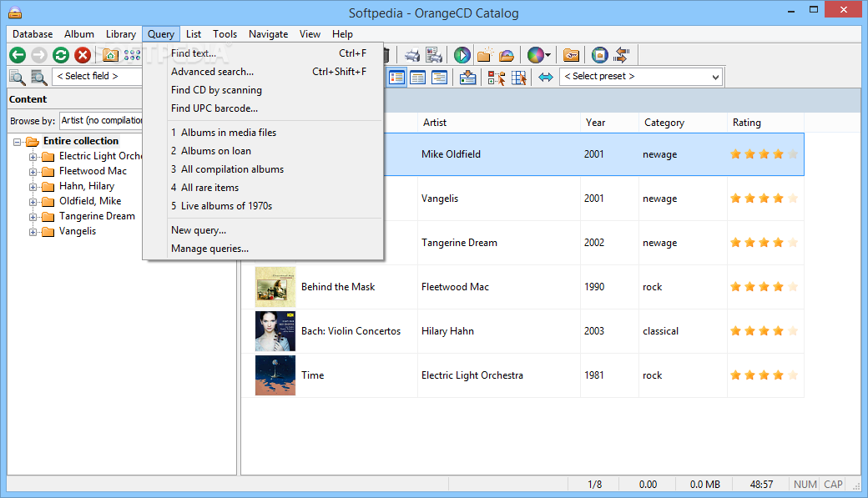
Task: Select Find UPC barcode entry
Action: [x=264, y=108]
